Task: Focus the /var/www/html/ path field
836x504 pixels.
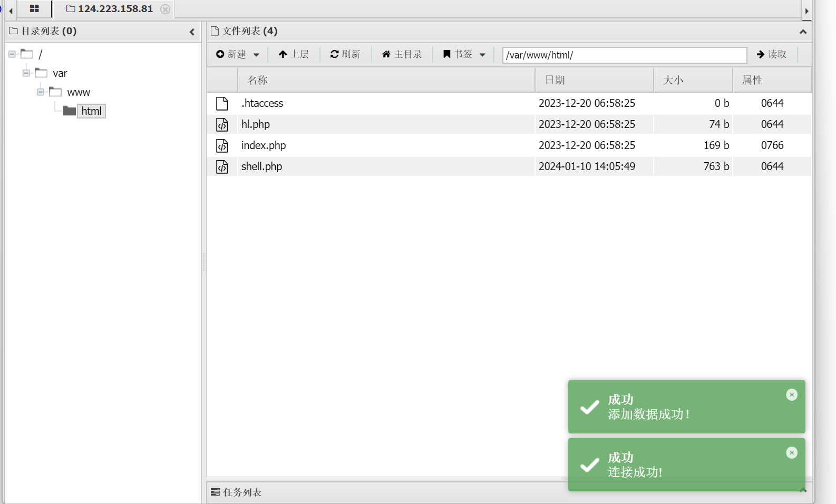Action: (625, 55)
